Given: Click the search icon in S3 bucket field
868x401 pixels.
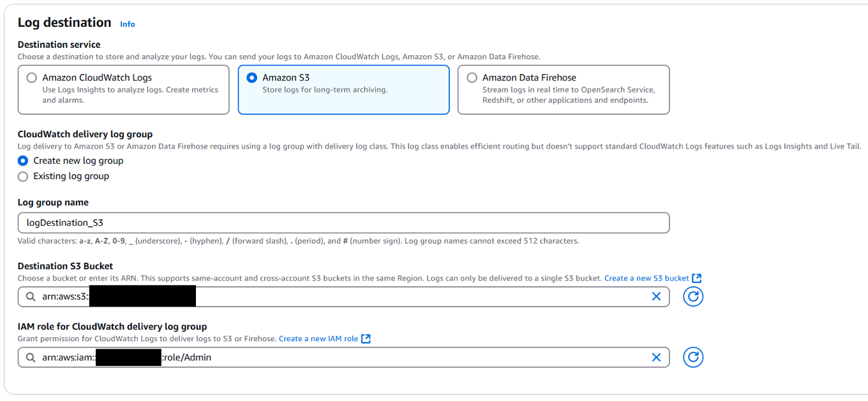Looking at the screenshot, I should [x=31, y=296].
